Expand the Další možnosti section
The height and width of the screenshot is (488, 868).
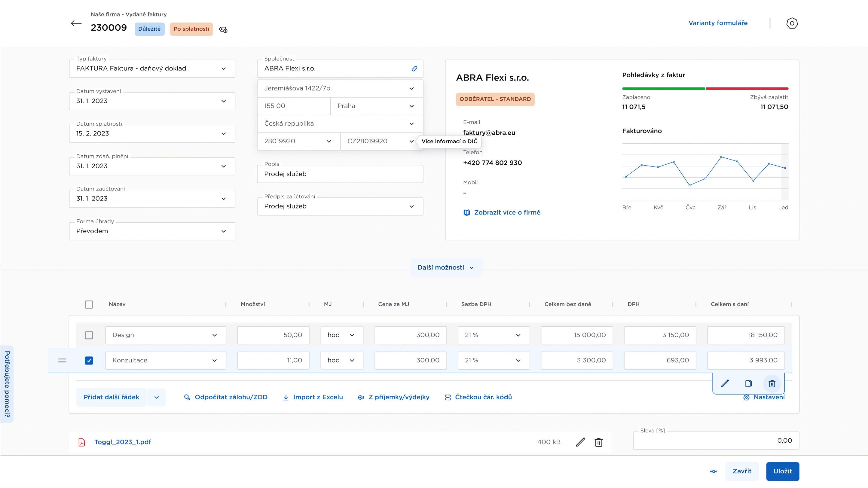coord(446,267)
